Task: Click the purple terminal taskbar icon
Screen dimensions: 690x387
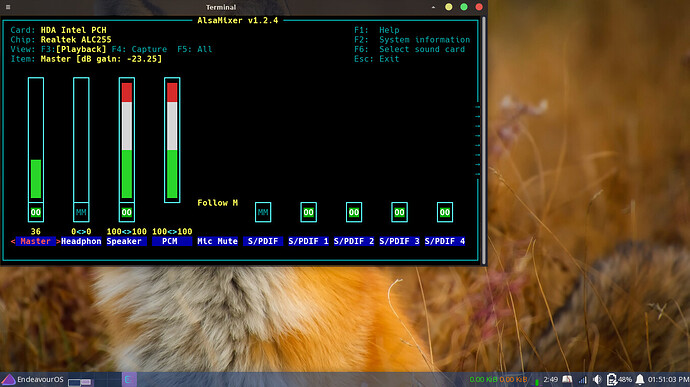Action: (129, 380)
